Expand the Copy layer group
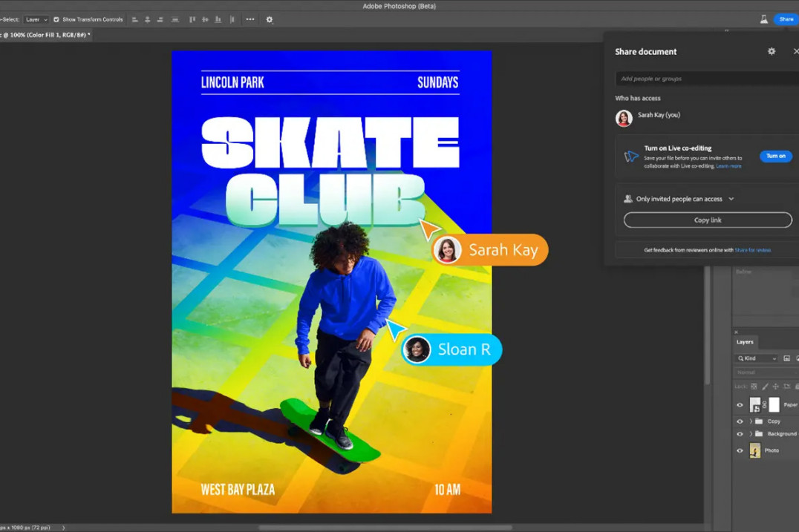The image size is (799, 532). 751,421
